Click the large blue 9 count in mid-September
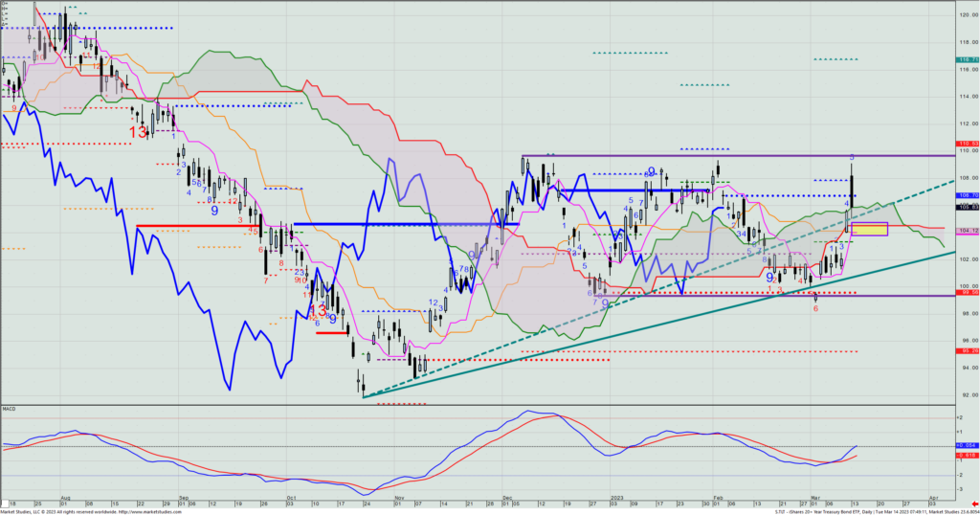Image resolution: width=980 pixels, height=515 pixels. click(x=214, y=211)
